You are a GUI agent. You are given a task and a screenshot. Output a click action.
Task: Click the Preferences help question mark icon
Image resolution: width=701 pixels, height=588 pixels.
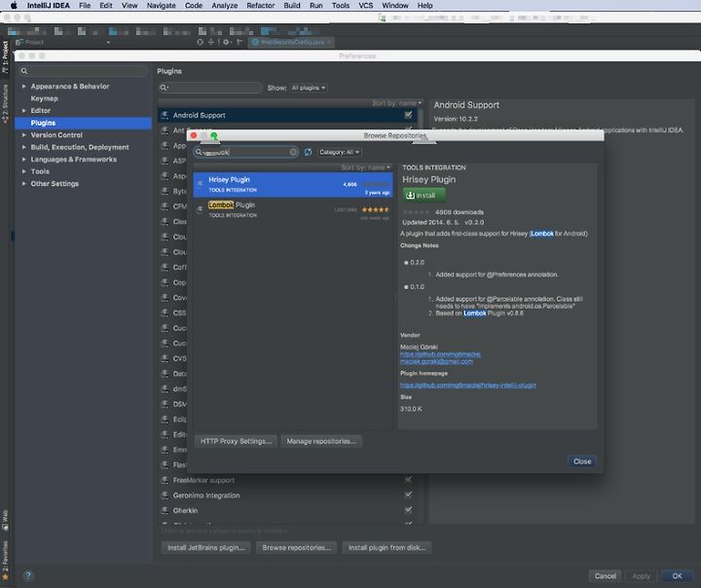27,576
